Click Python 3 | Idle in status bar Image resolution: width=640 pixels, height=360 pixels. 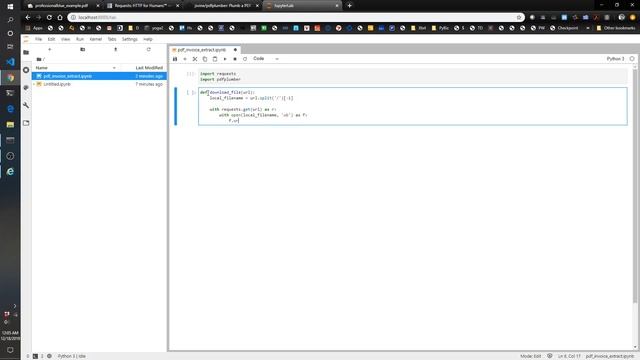click(x=72, y=356)
